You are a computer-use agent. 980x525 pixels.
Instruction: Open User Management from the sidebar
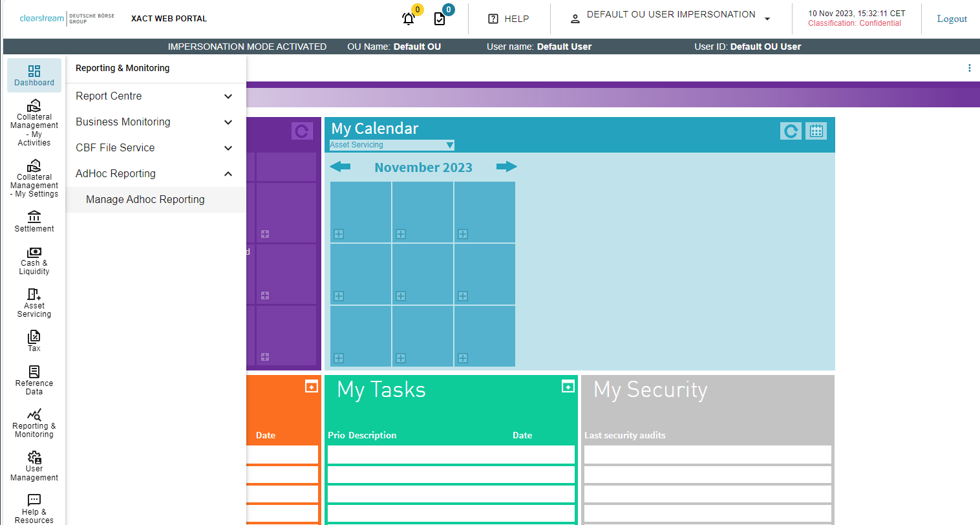coord(34,466)
